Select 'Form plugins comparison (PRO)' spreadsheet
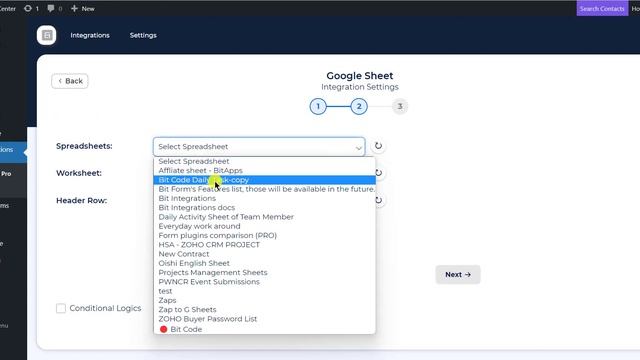The height and width of the screenshot is (360, 640). pyautogui.click(x=264, y=236)
